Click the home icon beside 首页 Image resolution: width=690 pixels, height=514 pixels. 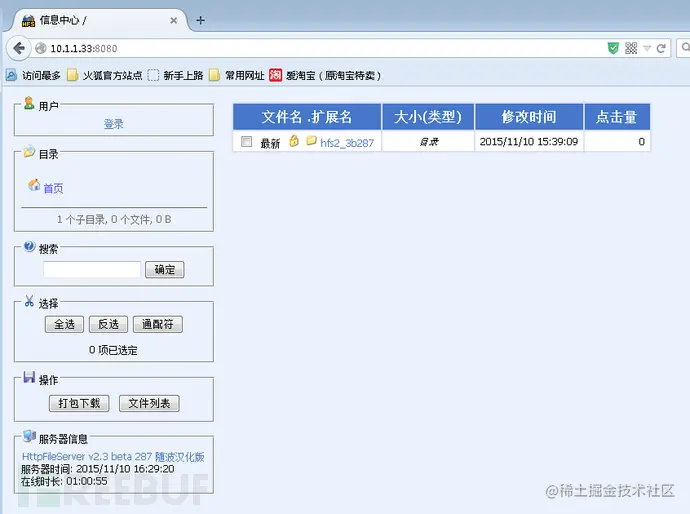(34, 185)
